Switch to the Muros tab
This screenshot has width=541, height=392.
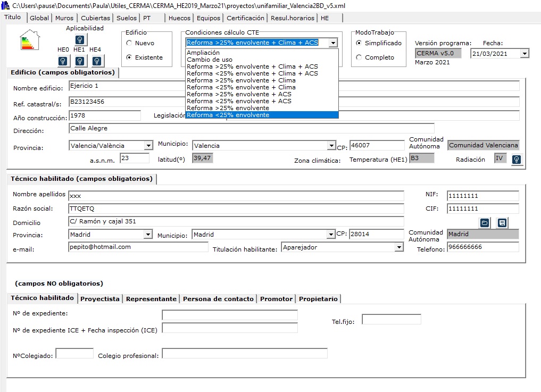coord(64,18)
